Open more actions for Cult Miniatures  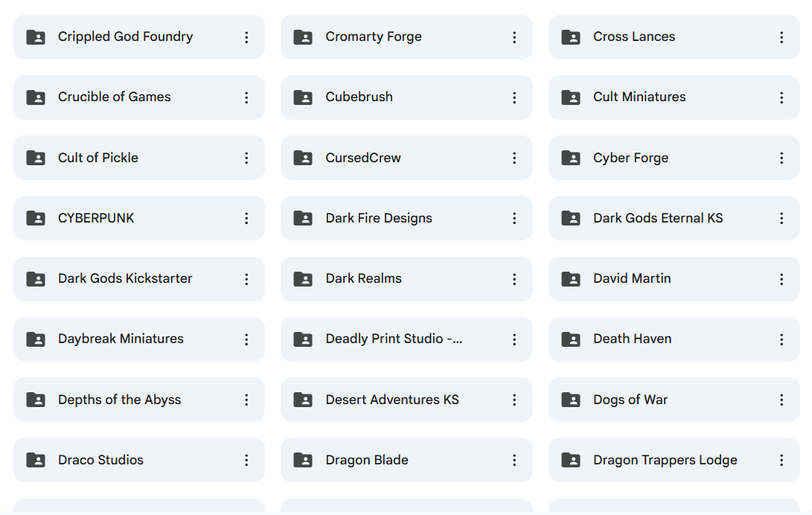click(781, 97)
